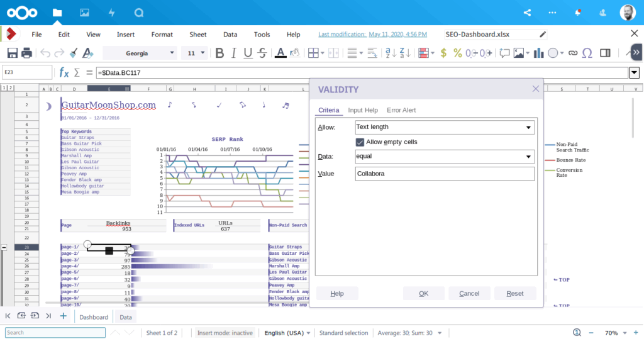Open the Georgia font name dropdown
This screenshot has width=644, height=341.
(140, 53)
